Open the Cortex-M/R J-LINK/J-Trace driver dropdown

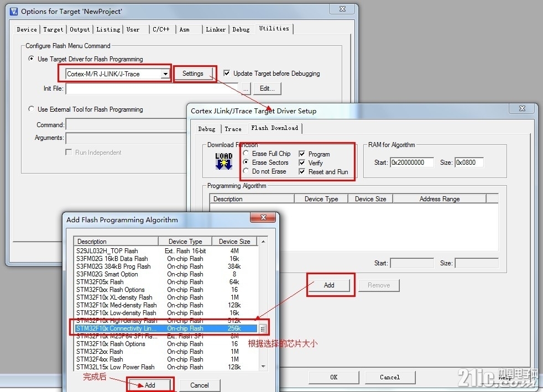point(165,74)
